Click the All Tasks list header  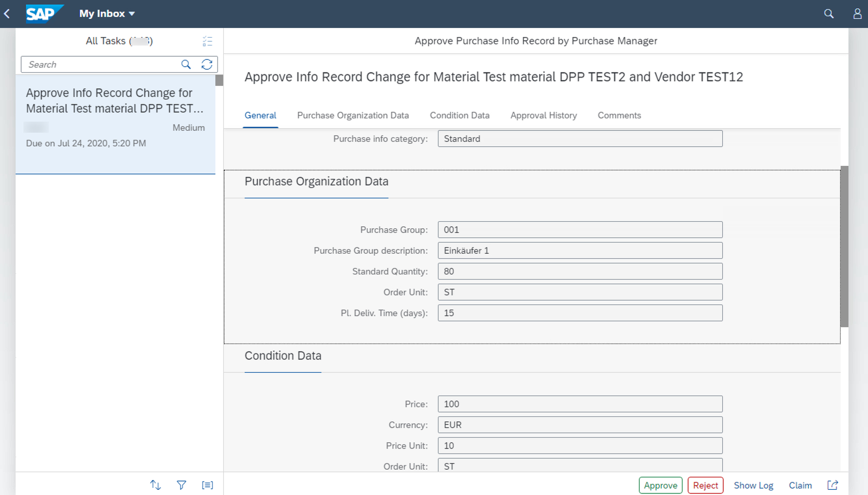[x=119, y=41]
